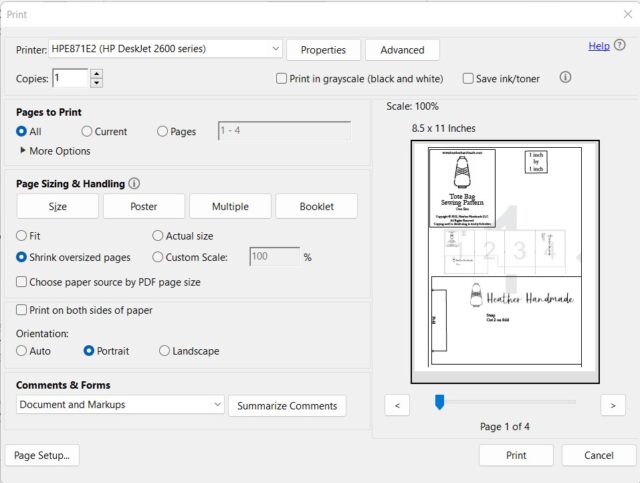
Task: Enable Print in grayscale checkbox
Action: click(281, 78)
